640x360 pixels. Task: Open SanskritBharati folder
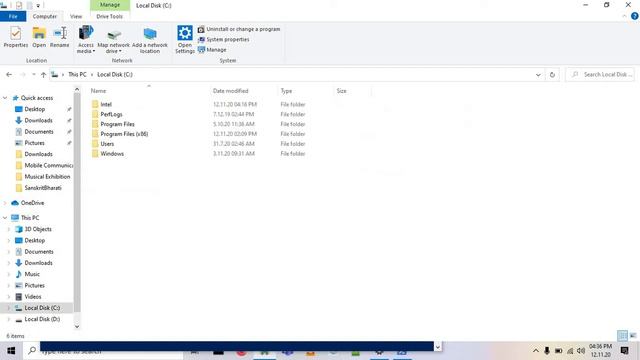tap(42, 188)
